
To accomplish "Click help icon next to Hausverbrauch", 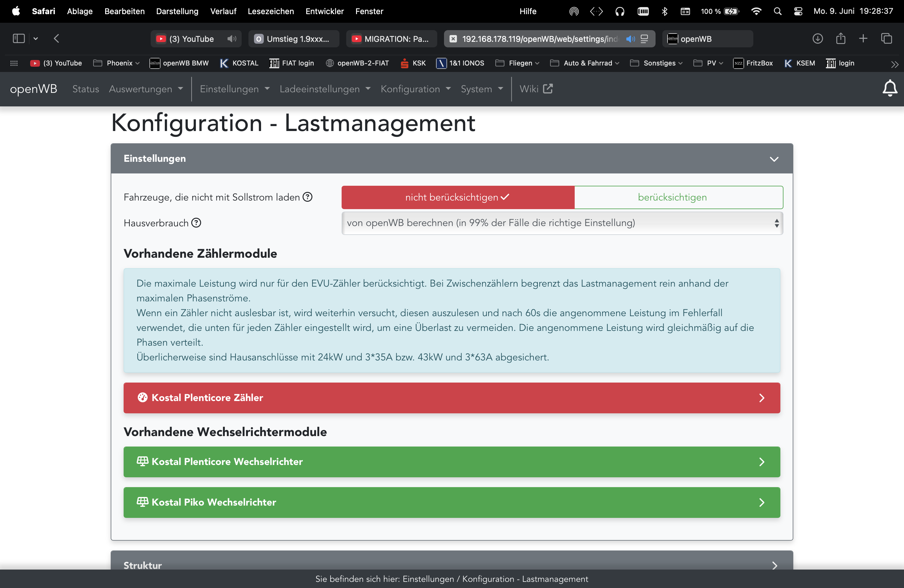I will [196, 223].
